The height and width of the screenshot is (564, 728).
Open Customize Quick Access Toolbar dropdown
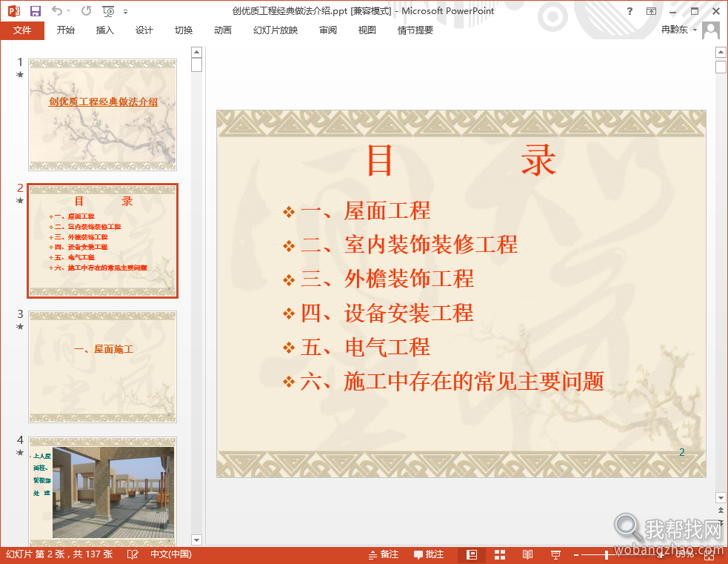pos(125,11)
